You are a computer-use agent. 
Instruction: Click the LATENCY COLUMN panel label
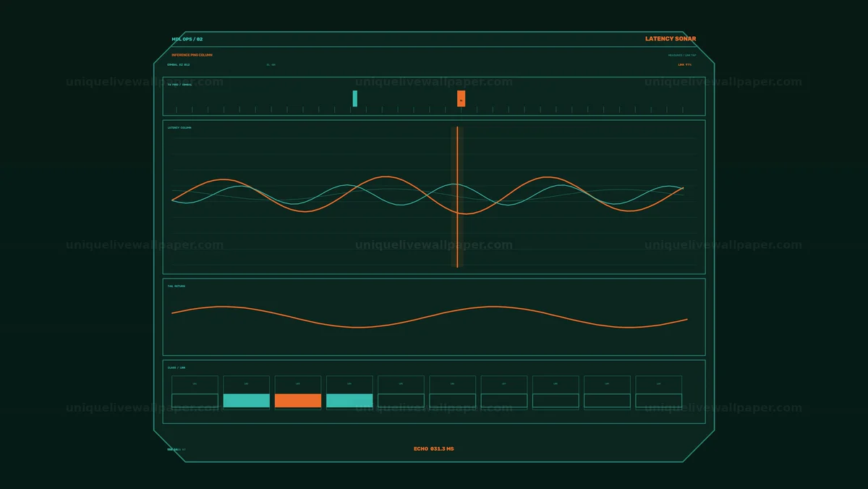[x=179, y=128]
